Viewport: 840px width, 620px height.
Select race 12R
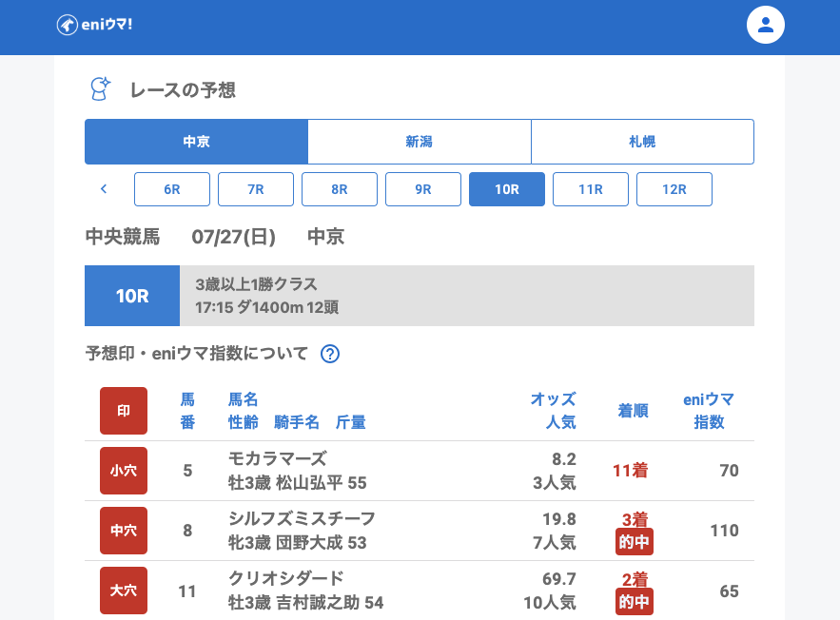[x=674, y=189]
